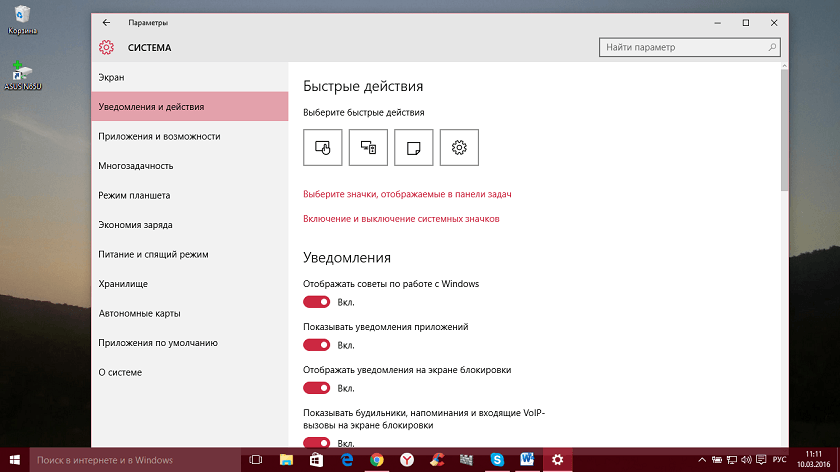840x472 pixels.
Task: Open Приложения и возможности section
Action: [x=190, y=136]
